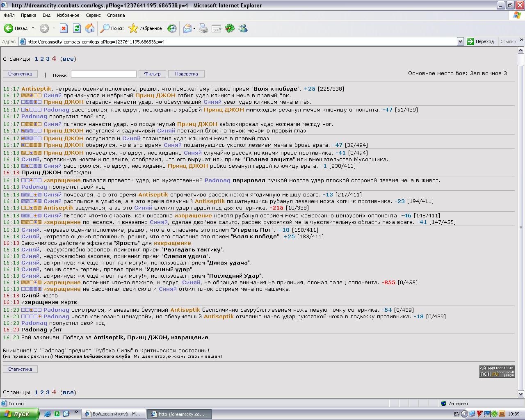
Task: Refresh the page with the green arrows icon
Action: [x=77, y=28]
